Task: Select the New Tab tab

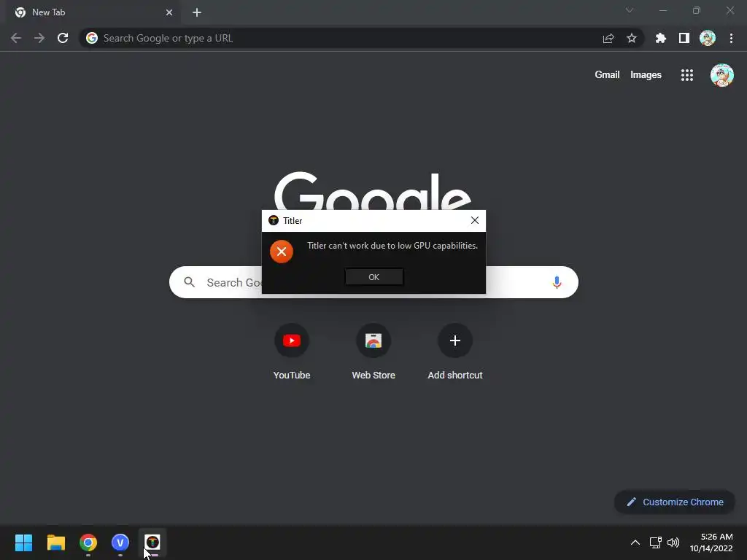Action: [x=93, y=12]
